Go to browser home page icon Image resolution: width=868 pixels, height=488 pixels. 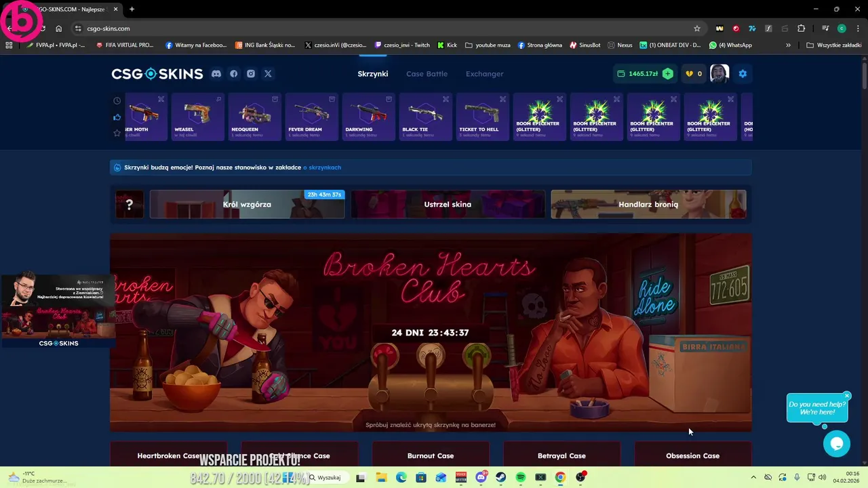pos(59,28)
